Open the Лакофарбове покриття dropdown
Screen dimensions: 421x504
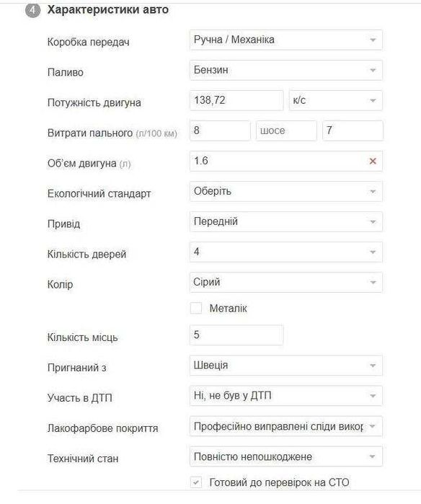point(286,426)
